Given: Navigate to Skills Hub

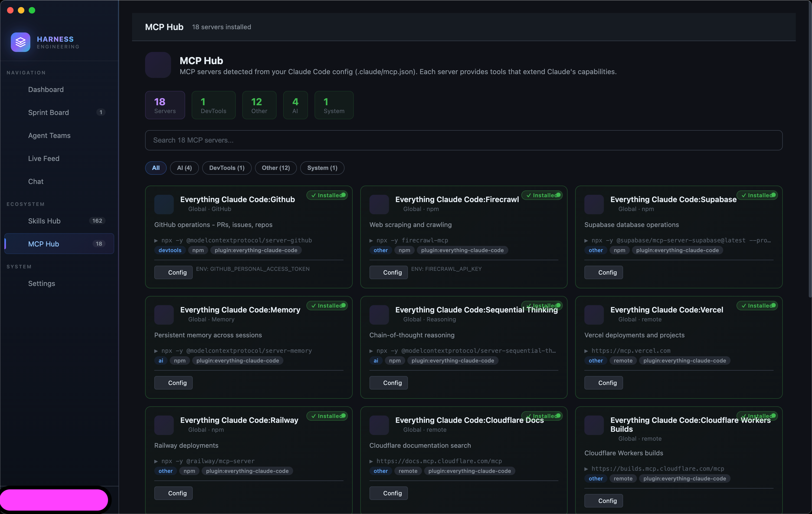Looking at the screenshot, I should (59, 221).
